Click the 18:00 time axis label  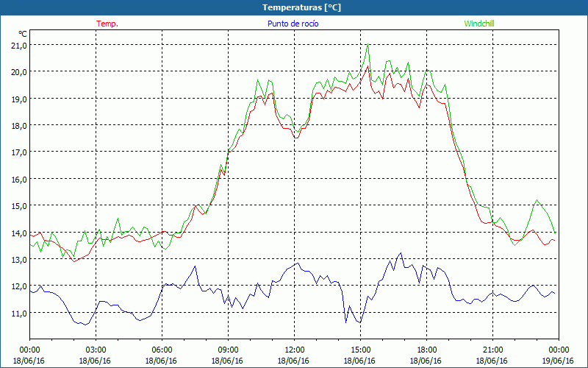(426, 350)
